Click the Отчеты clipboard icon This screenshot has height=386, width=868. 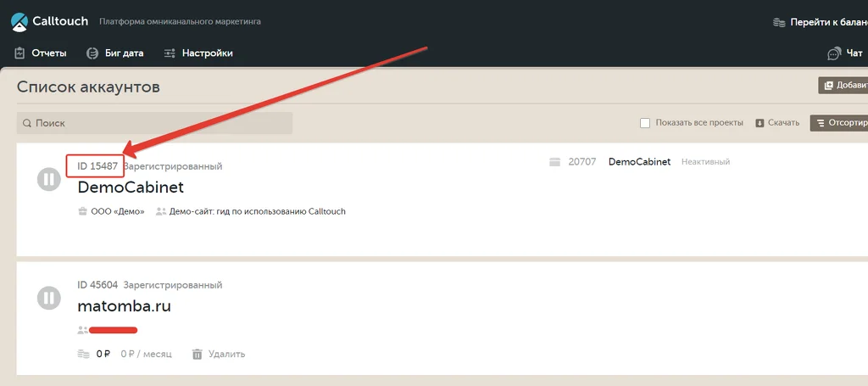tap(20, 53)
